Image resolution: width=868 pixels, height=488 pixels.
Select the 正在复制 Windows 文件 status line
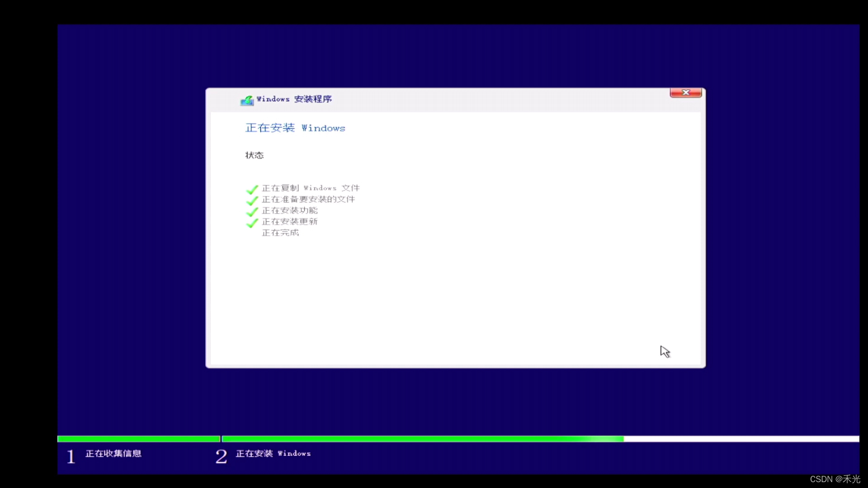(311, 188)
